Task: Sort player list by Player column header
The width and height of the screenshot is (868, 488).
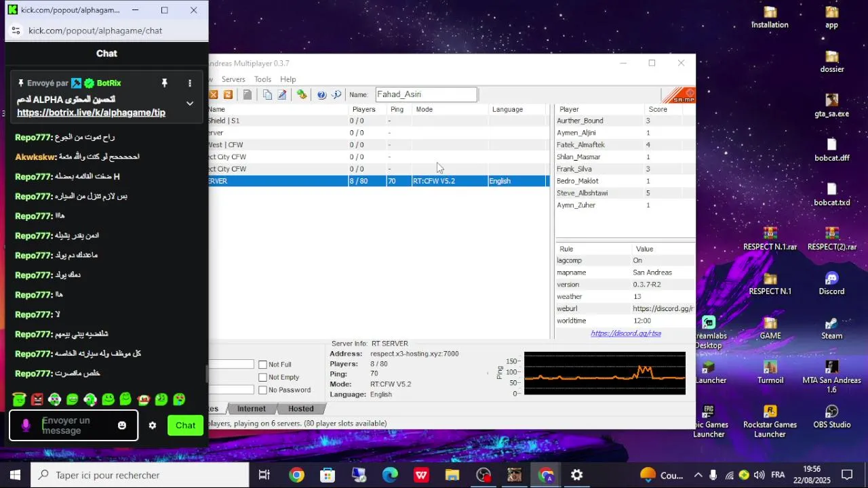Action: point(599,109)
